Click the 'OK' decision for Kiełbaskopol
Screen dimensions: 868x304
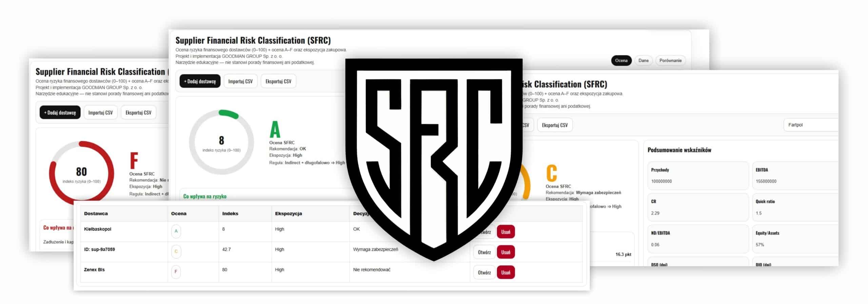356,229
